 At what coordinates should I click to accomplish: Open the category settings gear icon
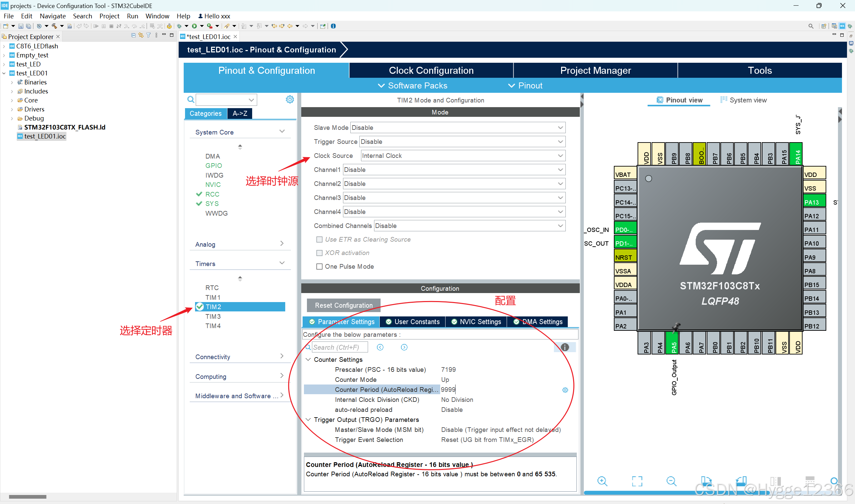tap(290, 99)
